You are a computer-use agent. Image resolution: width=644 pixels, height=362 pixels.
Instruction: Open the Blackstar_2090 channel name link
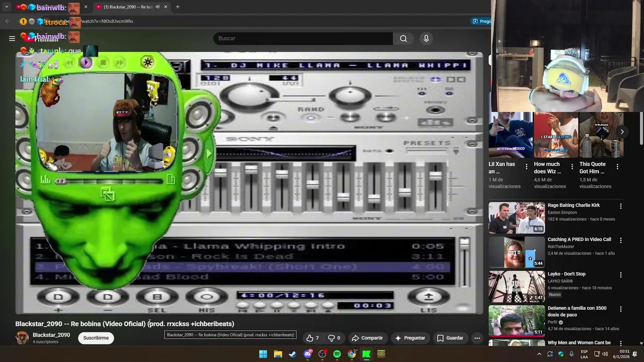(51, 335)
